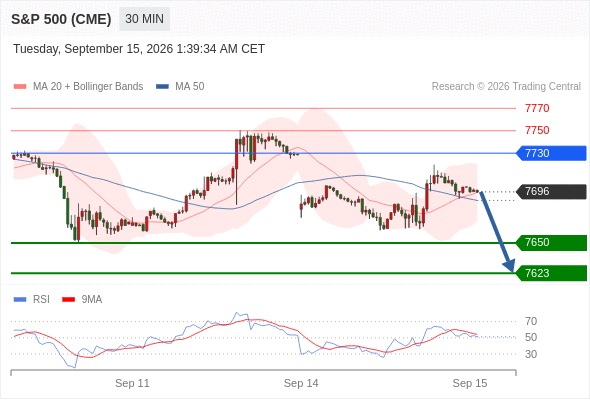
Task: Select the Sep 11 date marker
Action: (x=132, y=383)
